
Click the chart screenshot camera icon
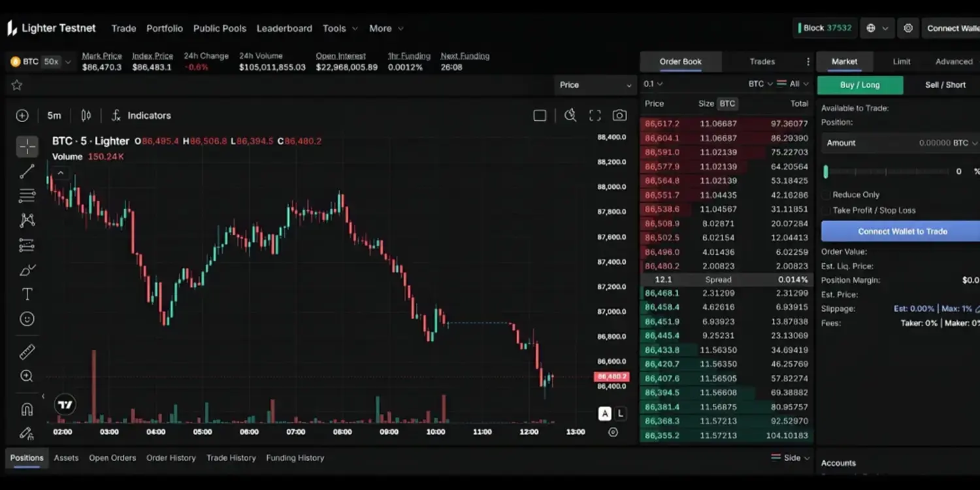click(619, 116)
